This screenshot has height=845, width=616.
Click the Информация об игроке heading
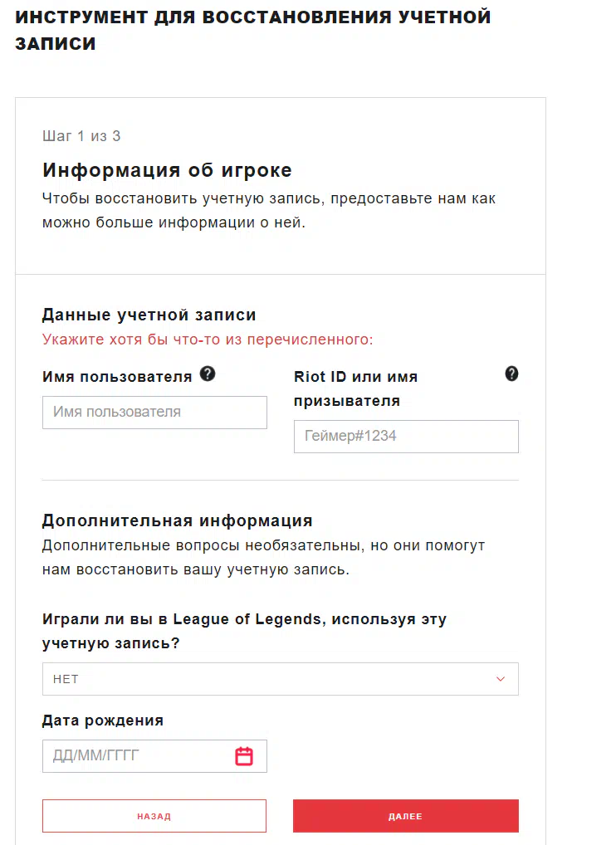pyautogui.click(x=167, y=170)
